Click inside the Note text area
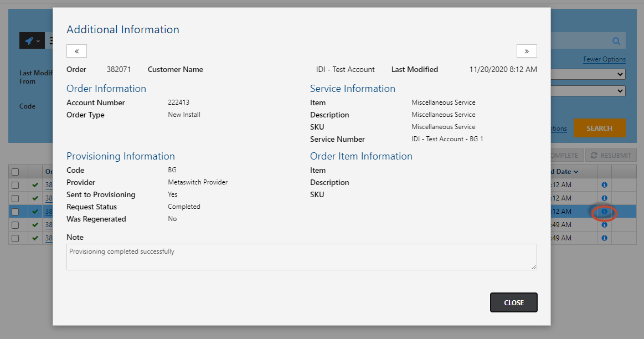644x339 pixels. coord(301,257)
